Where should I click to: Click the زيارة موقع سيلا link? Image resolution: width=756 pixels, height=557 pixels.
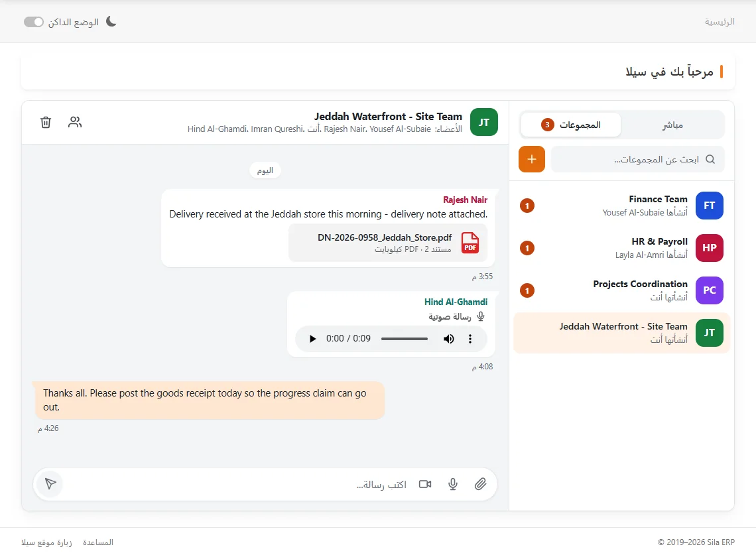click(x=47, y=542)
